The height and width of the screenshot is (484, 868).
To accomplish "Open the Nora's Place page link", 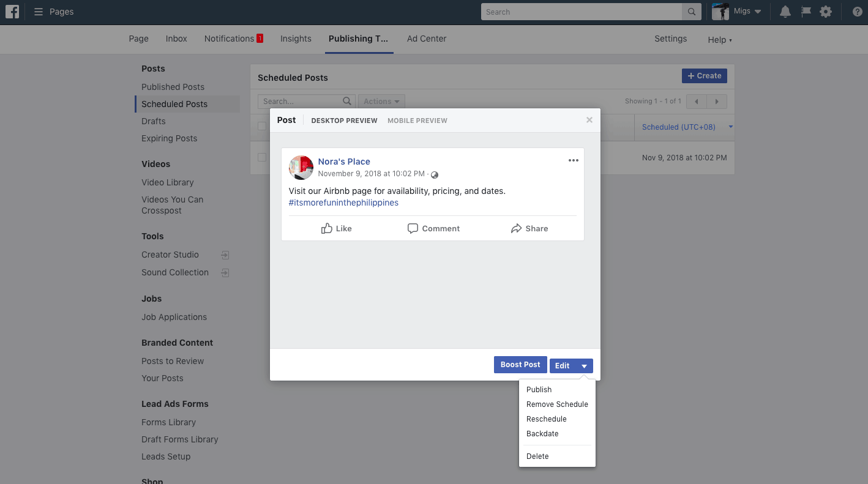I will point(344,161).
